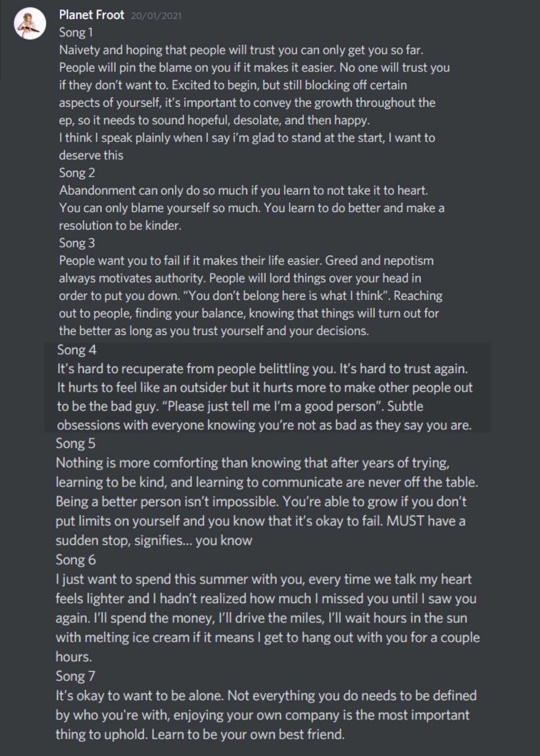The height and width of the screenshot is (756, 540).
Task: Click the line "sudden stop, signifies... you know"
Action: (x=153, y=541)
